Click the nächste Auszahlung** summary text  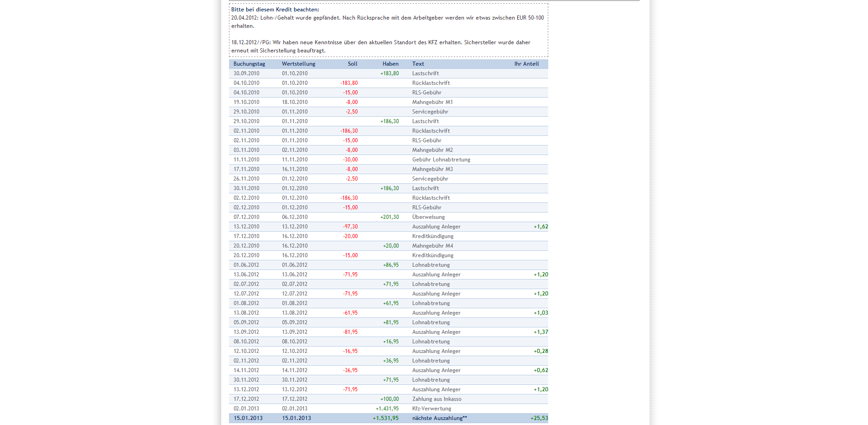tap(439, 418)
